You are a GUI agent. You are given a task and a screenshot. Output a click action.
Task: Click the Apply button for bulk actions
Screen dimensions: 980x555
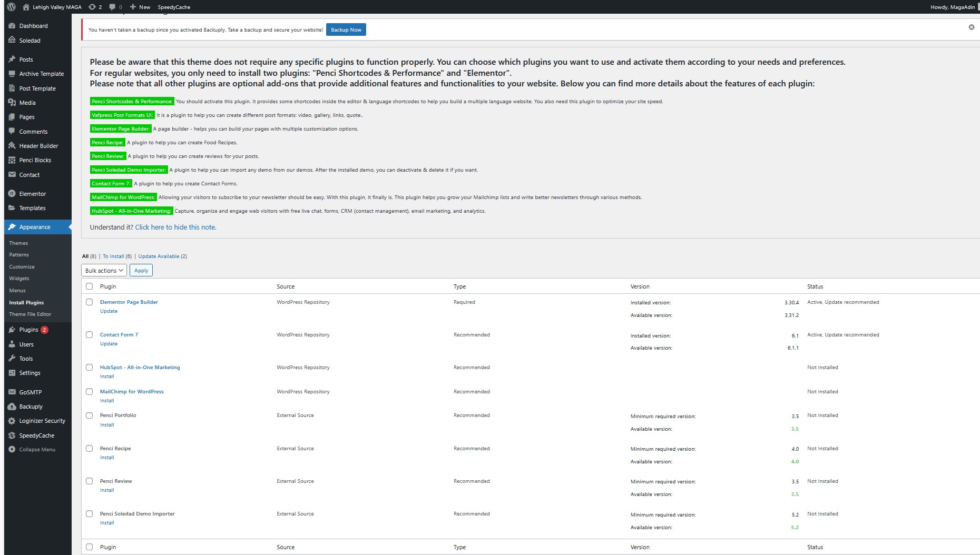[x=141, y=270]
